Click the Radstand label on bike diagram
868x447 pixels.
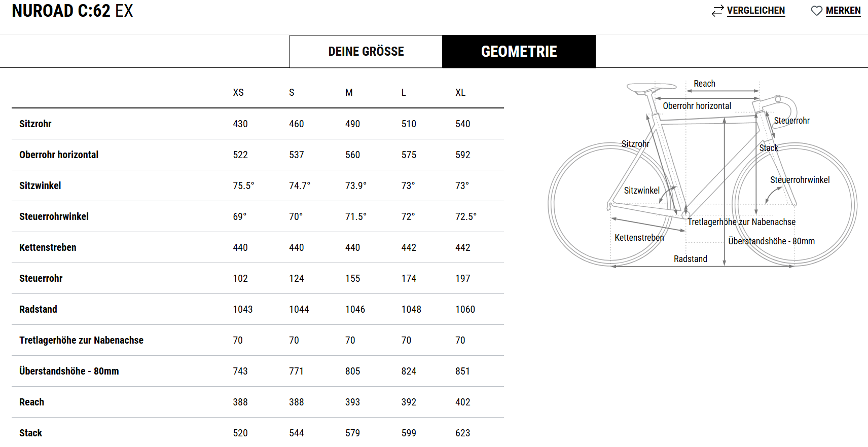tap(690, 259)
